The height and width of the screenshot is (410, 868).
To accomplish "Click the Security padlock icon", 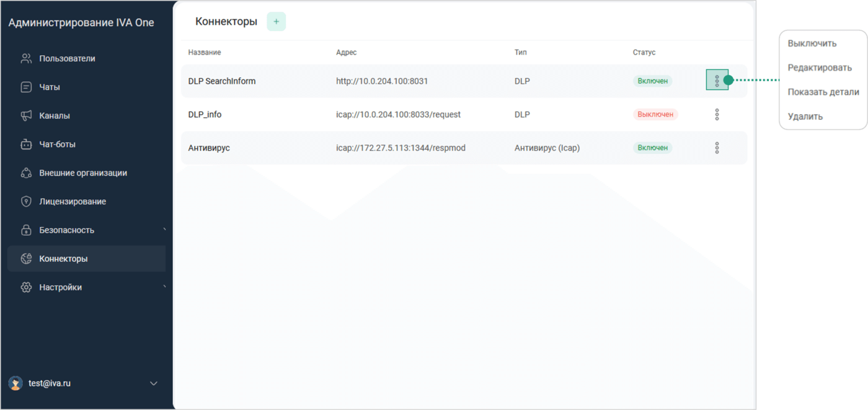I will [26, 230].
